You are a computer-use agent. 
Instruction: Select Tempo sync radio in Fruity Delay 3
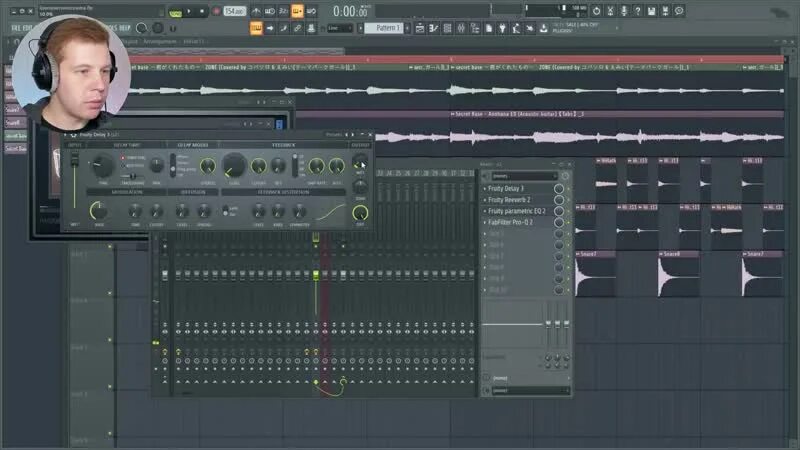point(123,158)
